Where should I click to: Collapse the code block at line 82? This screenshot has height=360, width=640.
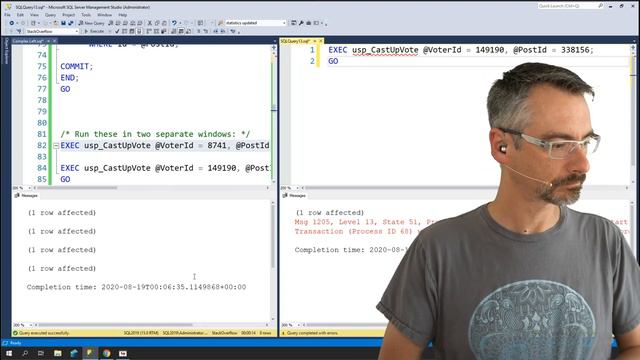tap(56, 145)
